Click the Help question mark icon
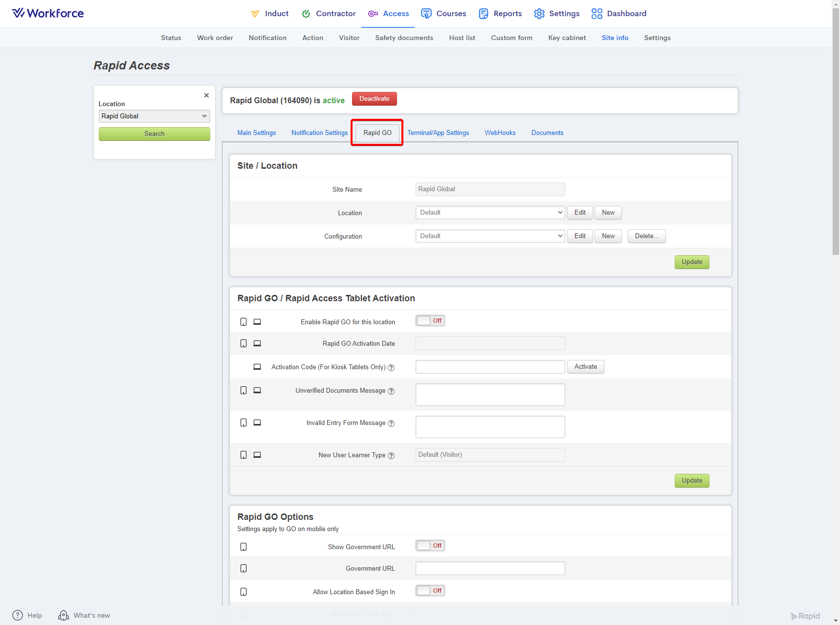 pyautogui.click(x=18, y=615)
